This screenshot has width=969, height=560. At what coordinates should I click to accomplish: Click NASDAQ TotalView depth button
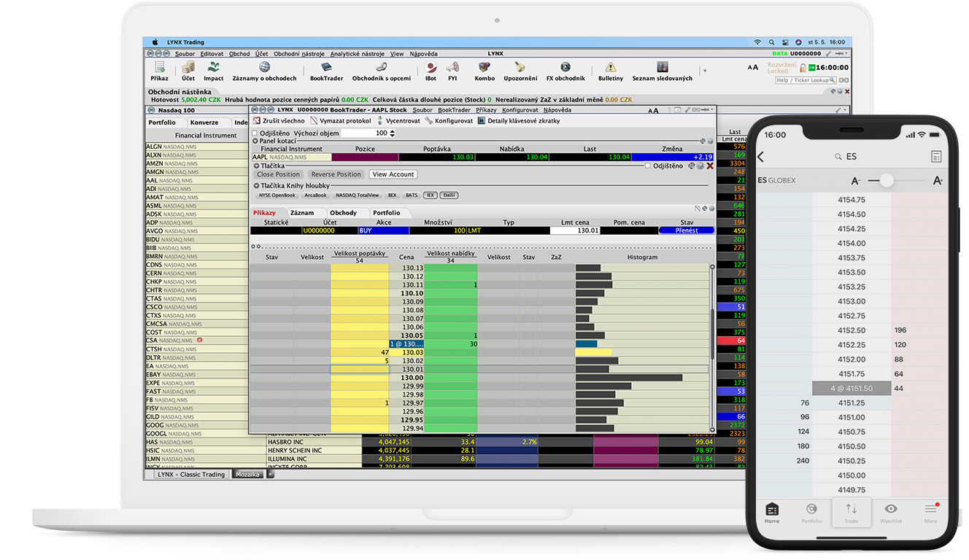358,195
